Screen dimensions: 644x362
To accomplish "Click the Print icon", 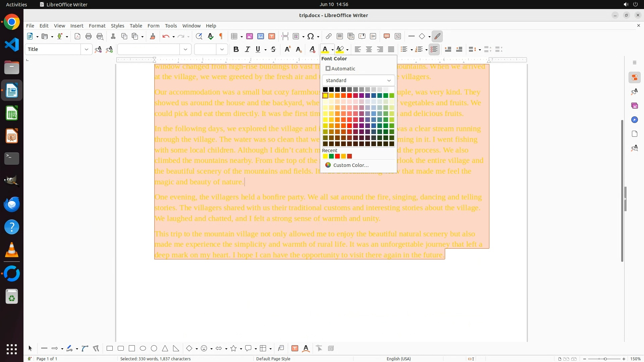I will pyautogui.click(x=89, y=36).
